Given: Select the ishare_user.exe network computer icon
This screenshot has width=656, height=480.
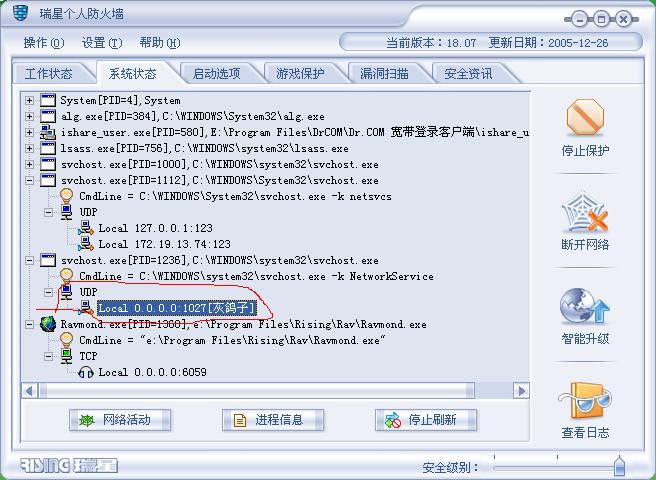Looking at the screenshot, I should pyautogui.click(x=48, y=133).
